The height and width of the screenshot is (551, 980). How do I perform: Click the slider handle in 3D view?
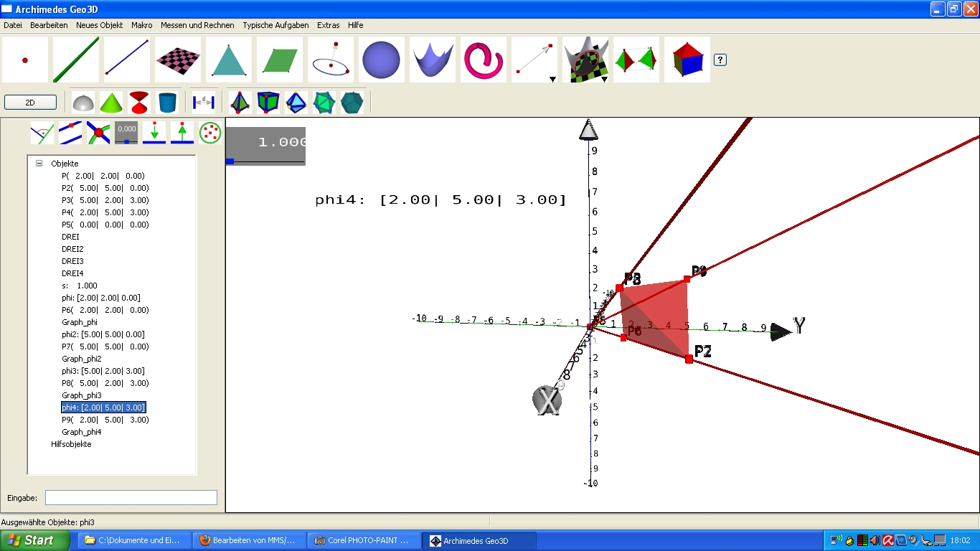(230, 161)
